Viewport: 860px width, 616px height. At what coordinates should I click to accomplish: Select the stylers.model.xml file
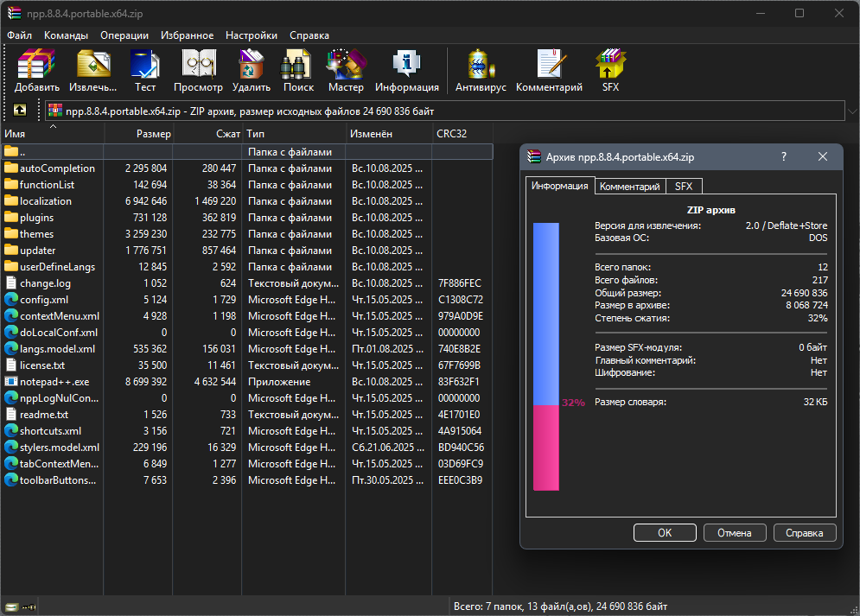(247, 448)
